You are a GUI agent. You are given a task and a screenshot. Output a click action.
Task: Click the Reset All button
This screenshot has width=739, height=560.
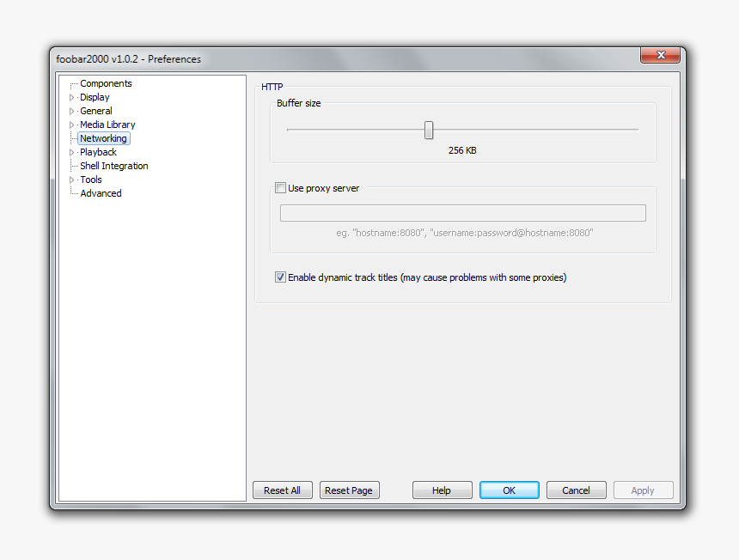pos(283,490)
